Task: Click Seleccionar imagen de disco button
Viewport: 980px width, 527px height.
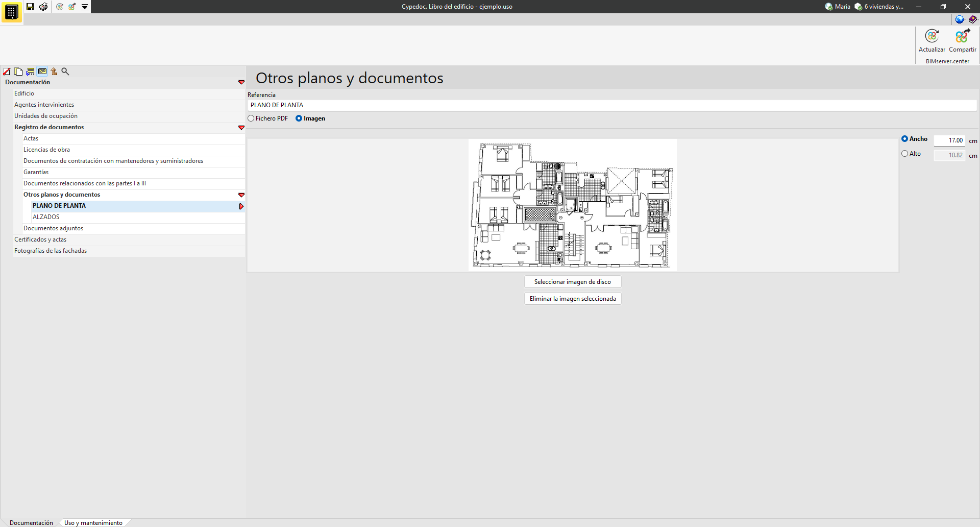Action: pyautogui.click(x=573, y=282)
